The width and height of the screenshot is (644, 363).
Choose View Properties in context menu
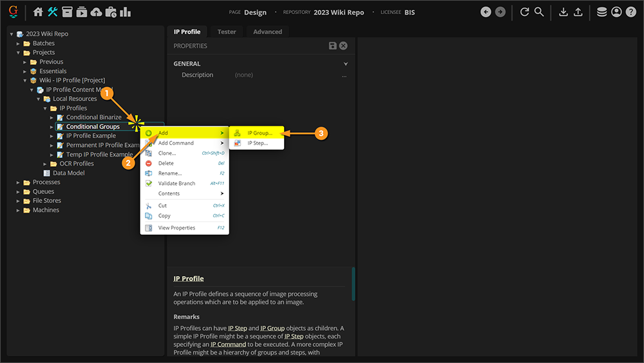[x=184, y=228]
